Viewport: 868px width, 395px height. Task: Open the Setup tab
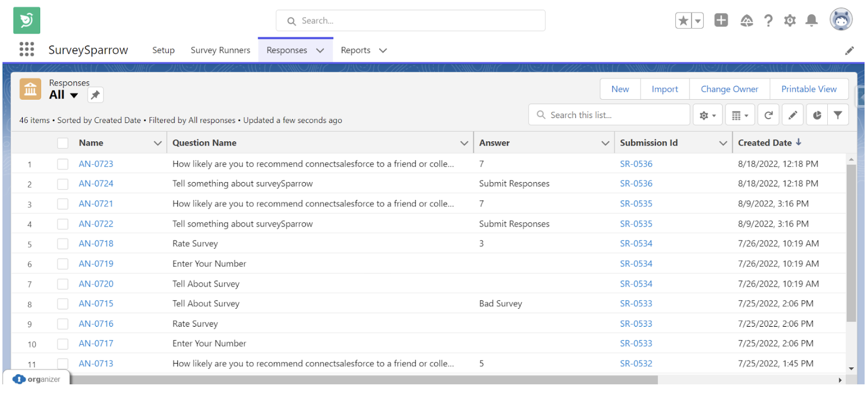click(x=163, y=50)
